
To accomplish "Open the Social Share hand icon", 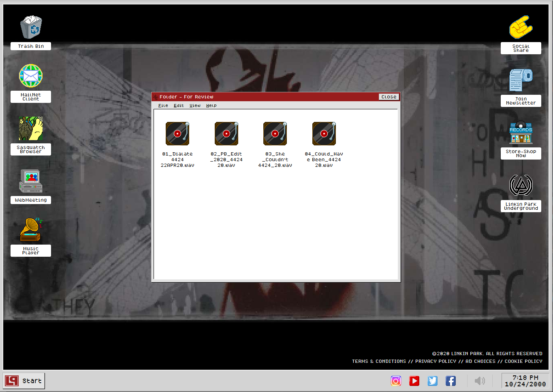I will click(x=521, y=27).
